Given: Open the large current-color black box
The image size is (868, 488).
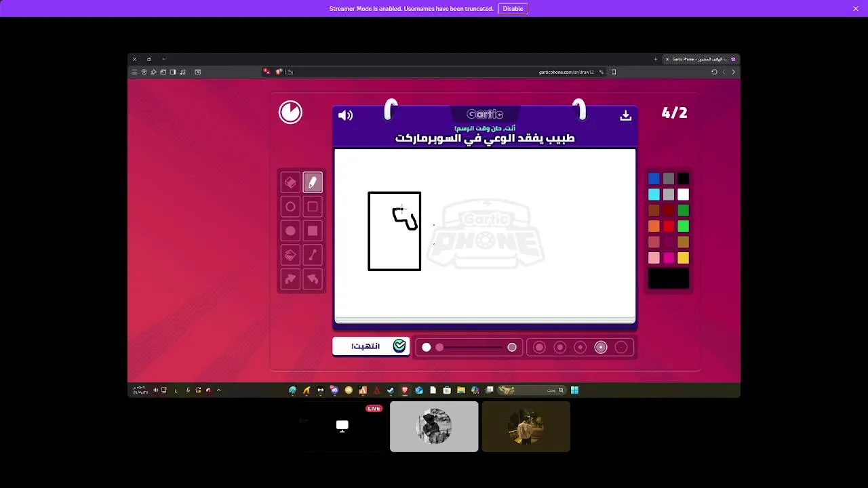Looking at the screenshot, I should (x=669, y=279).
